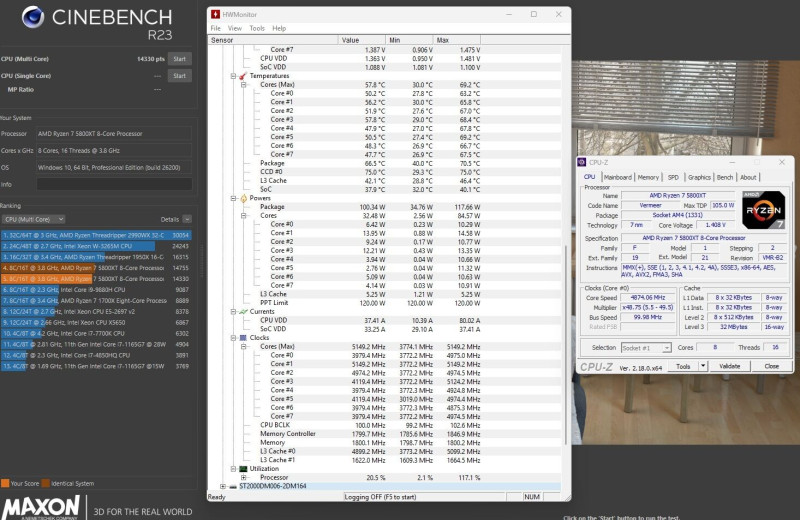800x520 pixels.
Task: Switch to the Mainboard tab in CPU-Z
Action: coord(618,177)
